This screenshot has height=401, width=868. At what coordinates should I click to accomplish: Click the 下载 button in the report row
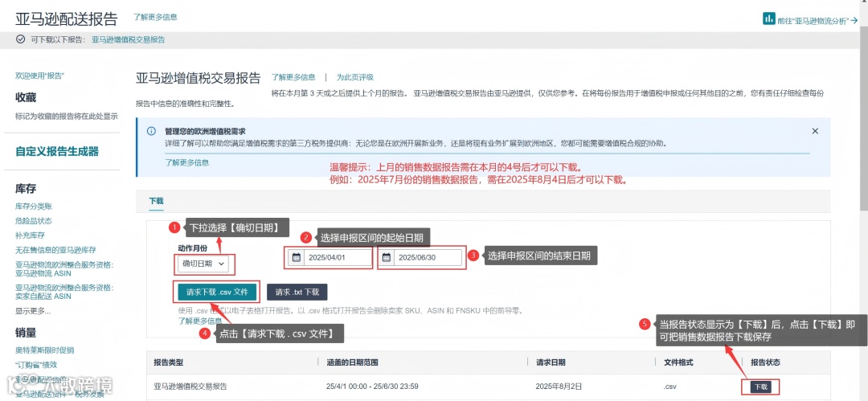(x=760, y=387)
